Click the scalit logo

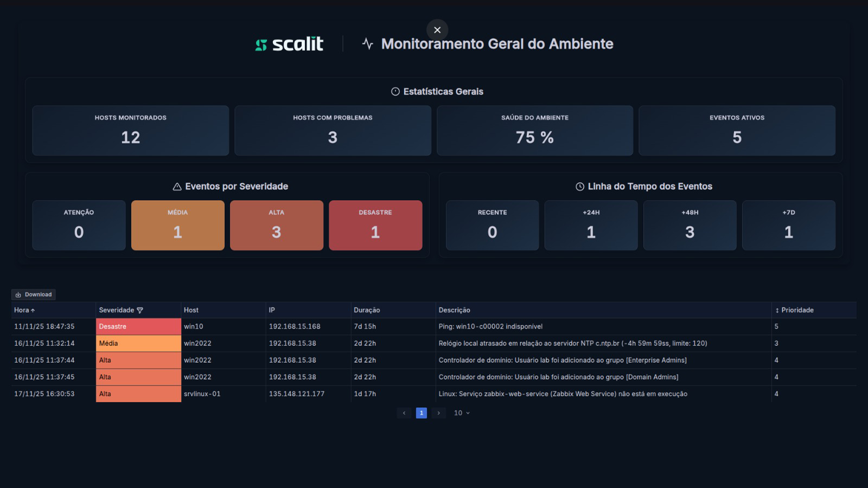click(x=289, y=44)
